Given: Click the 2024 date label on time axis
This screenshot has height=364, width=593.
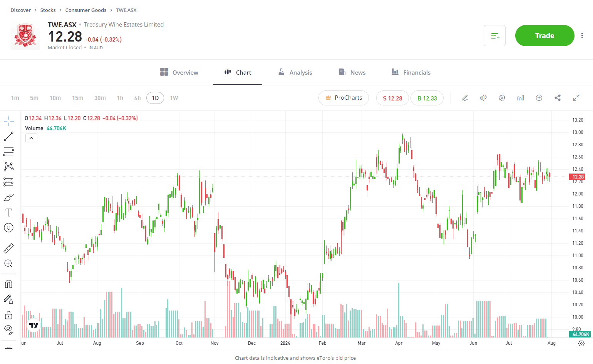Looking at the screenshot, I should [x=285, y=343].
